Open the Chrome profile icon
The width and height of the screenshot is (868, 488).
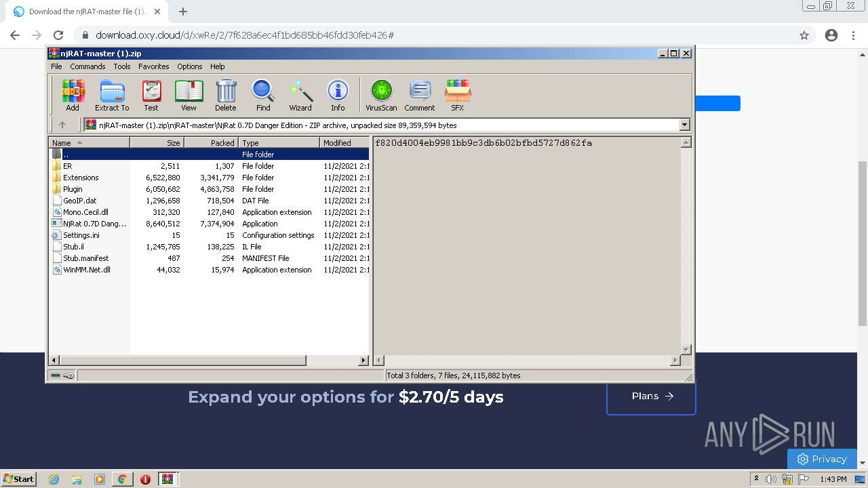click(x=831, y=35)
